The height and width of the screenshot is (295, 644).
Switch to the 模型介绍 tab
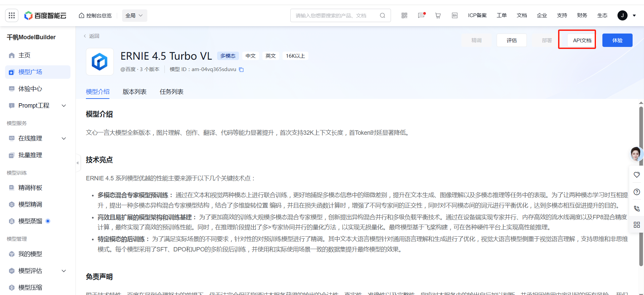tap(98, 92)
